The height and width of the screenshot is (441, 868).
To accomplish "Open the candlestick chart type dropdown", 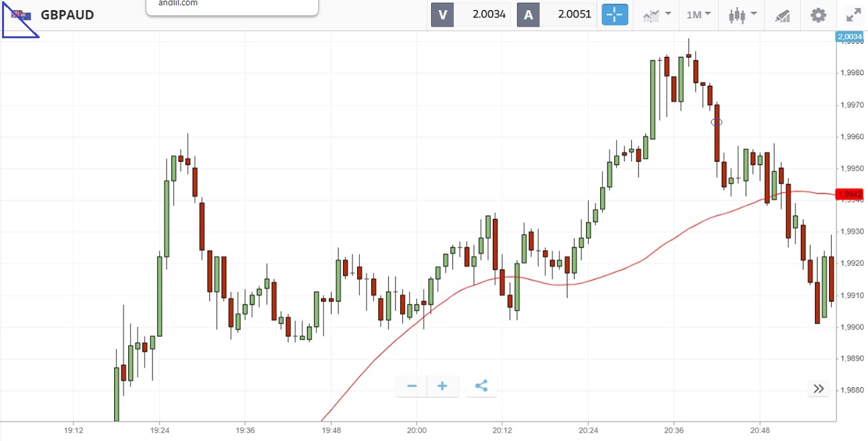I will pyautogui.click(x=742, y=15).
